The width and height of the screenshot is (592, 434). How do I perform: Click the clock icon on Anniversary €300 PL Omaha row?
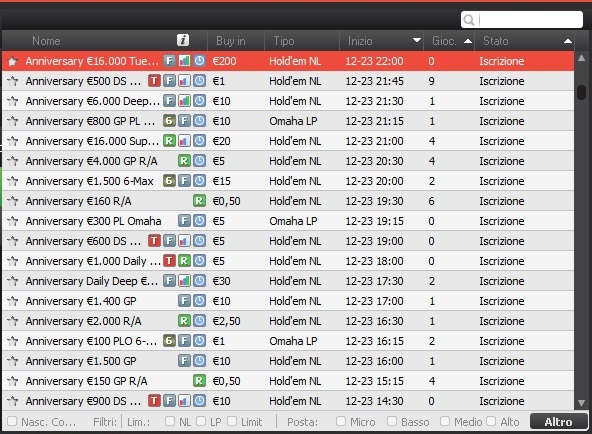(x=199, y=221)
